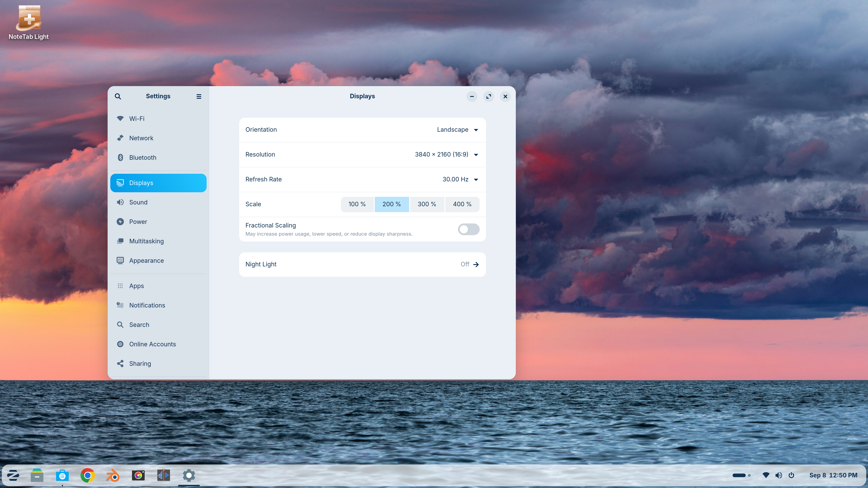Click the power tray icon
The width and height of the screenshot is (868, 488).
coord(791,475)
